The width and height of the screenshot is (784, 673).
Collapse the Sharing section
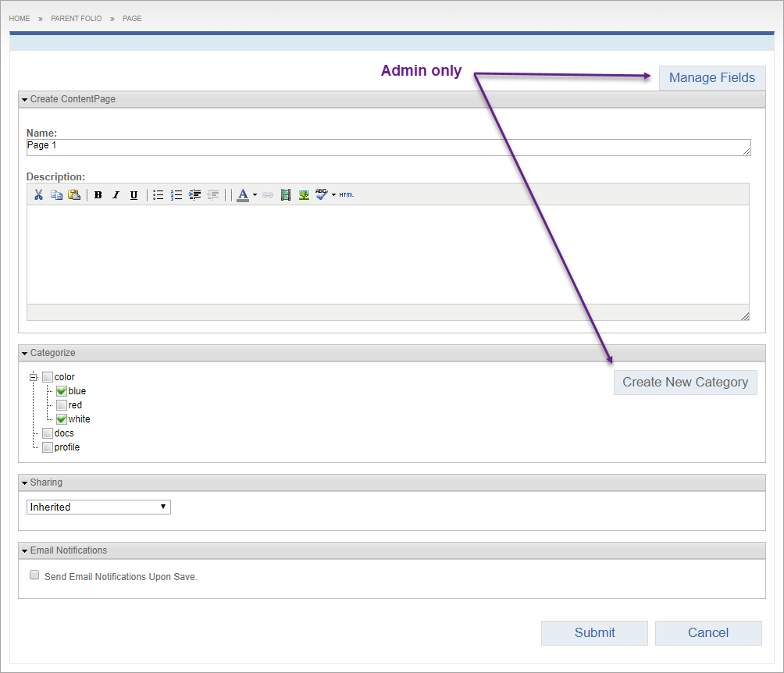click(x=24, y=482)
